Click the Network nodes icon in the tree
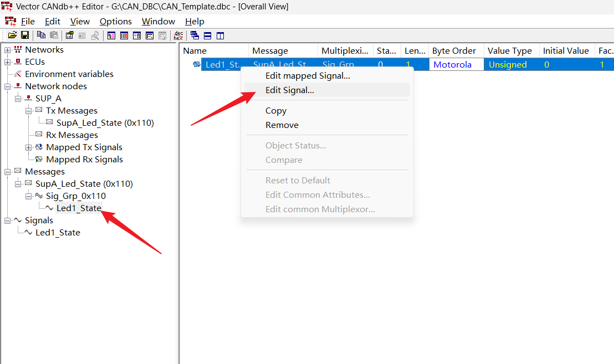Viewport: 614px width, 364px height. point(18,86)
